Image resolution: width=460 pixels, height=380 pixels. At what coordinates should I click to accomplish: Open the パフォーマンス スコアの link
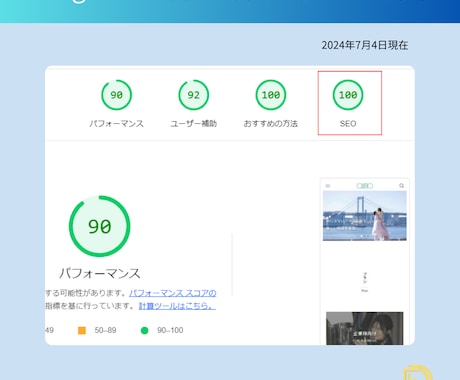173,293
